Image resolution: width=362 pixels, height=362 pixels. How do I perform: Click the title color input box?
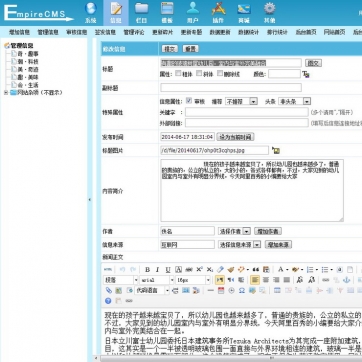(284, 74)
